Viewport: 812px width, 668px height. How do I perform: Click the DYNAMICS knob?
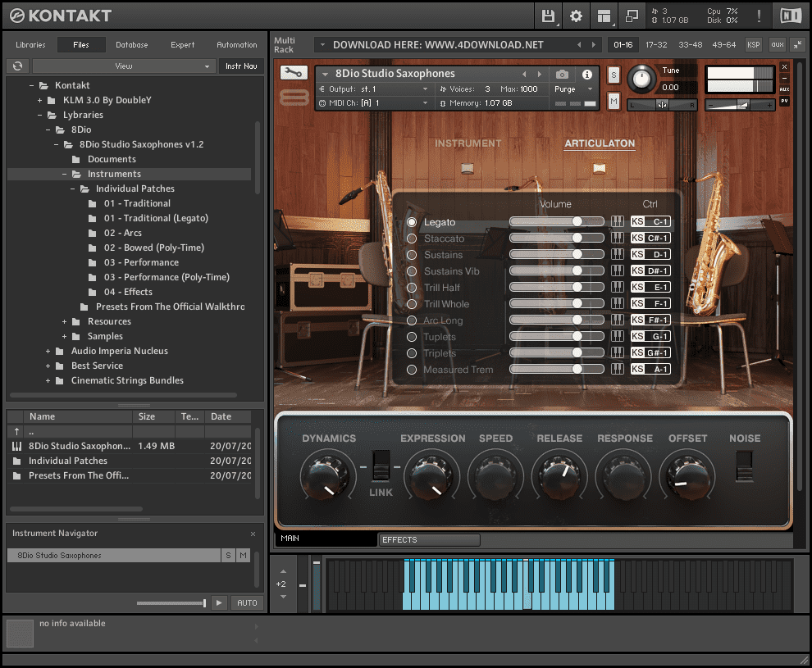coord(328,475)
